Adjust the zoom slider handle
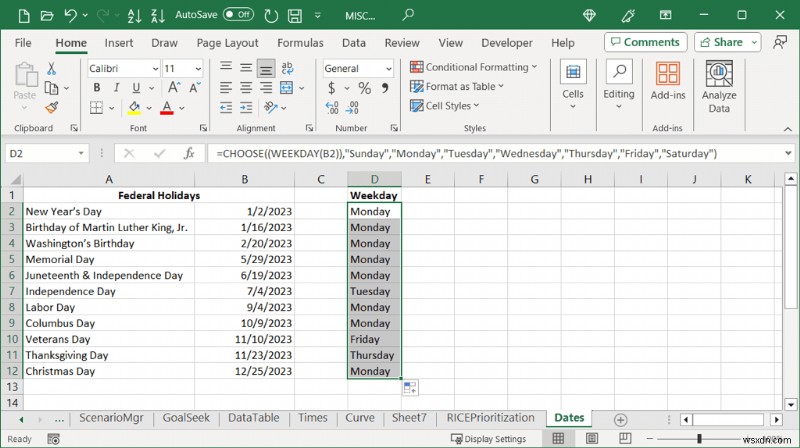Screen dimensions: 800x448 (x=699, y=438)
